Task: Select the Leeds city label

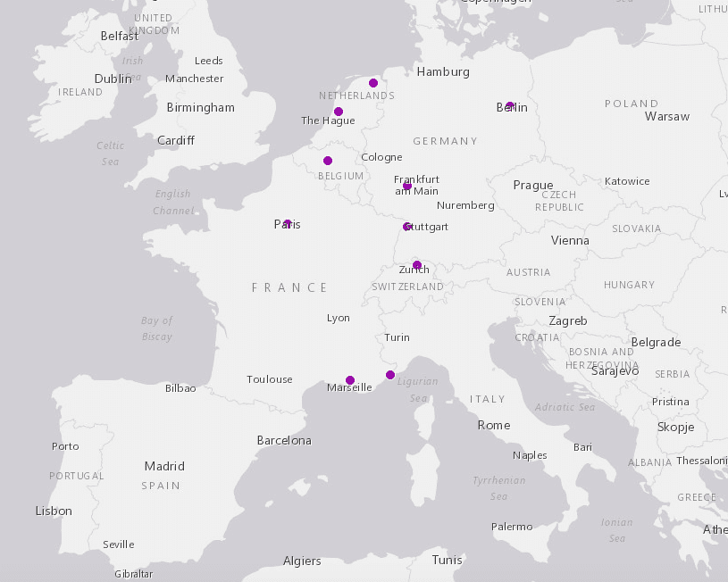Action: click(x=208, y=61)
